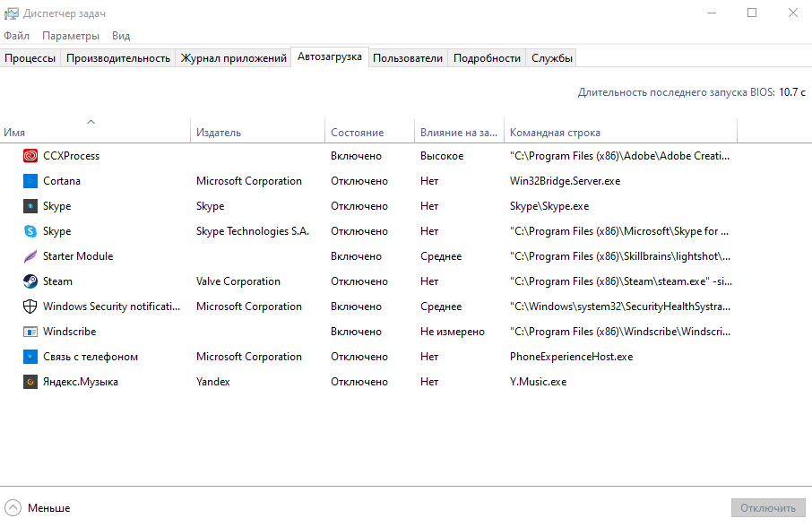Click PhoneExperienceHost.exe command line
Image resolution: width=812 pixels, height=527 pixels.
tap(571, 357)
